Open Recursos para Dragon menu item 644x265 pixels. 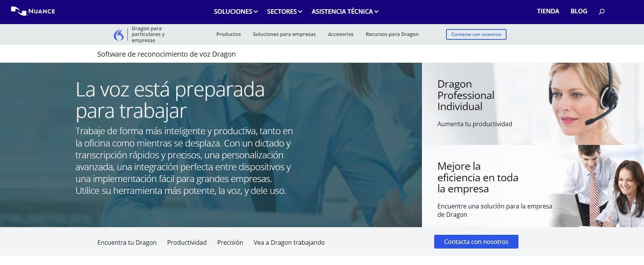coord(392,34)
